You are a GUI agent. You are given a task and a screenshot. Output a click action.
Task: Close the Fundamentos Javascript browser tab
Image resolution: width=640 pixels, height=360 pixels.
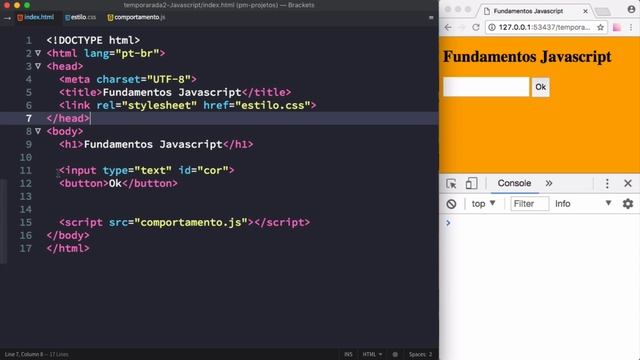pos(585,11)
